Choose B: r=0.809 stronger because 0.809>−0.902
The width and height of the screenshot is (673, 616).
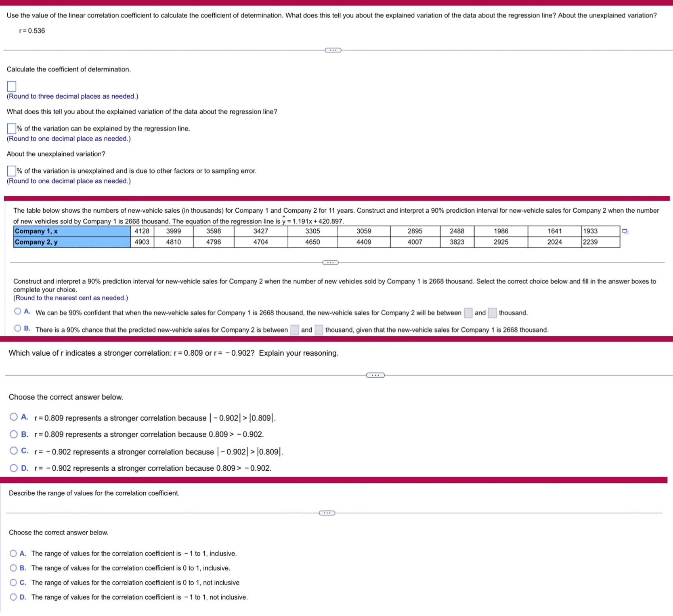pos(14,434)
